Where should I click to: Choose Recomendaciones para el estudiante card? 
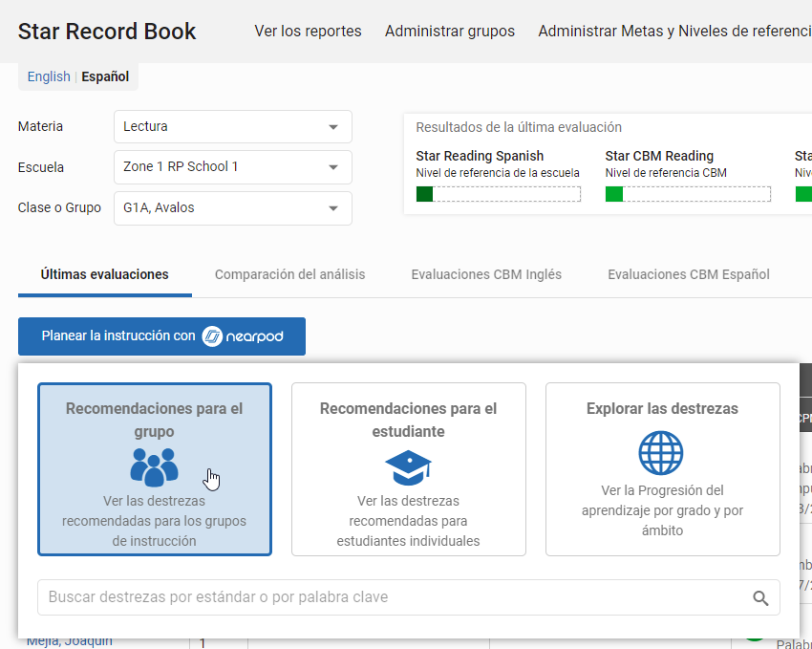click(x=409, y=469)
